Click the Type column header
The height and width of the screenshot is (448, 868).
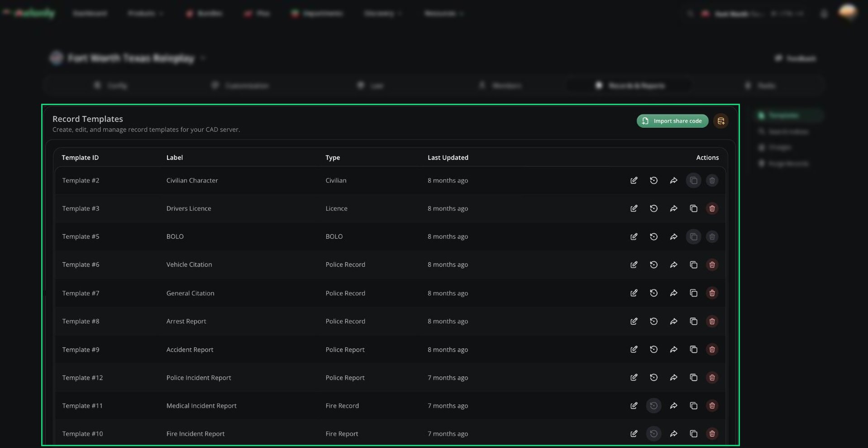click(333, 158)
